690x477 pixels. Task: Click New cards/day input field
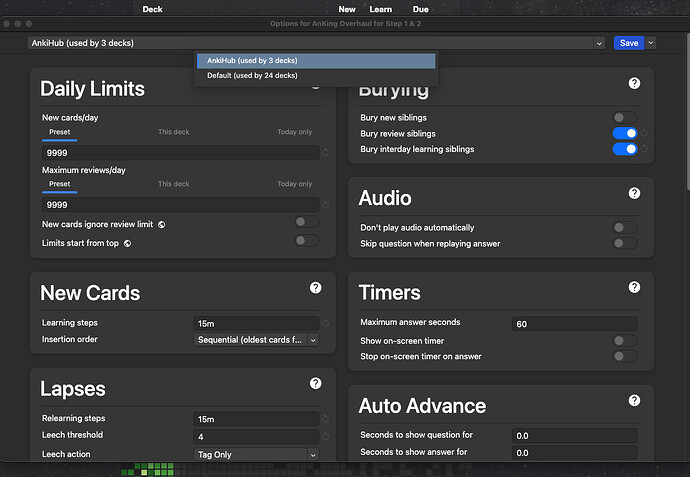point(180,153)
